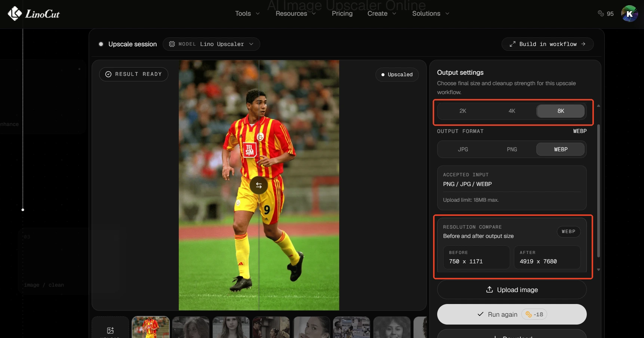Click the settings panel scrollbar up arrow
The width and height of the screenshot is (644, 338).
coord(598,106)
